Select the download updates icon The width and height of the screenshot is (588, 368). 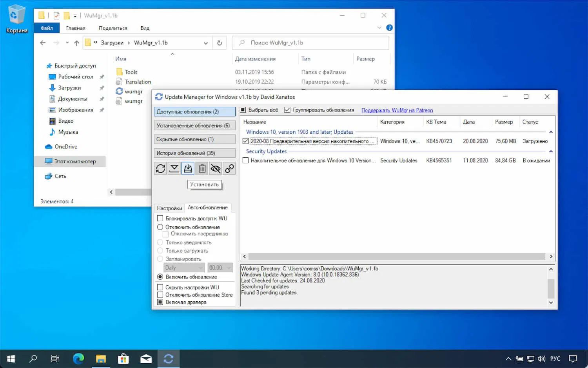[x=174, y=168]
